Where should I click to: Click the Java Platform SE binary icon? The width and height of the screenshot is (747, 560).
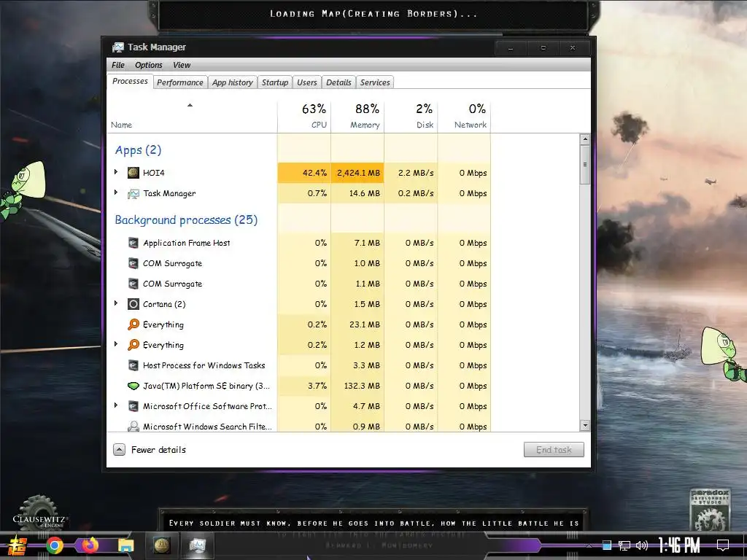tap(133, 386)
